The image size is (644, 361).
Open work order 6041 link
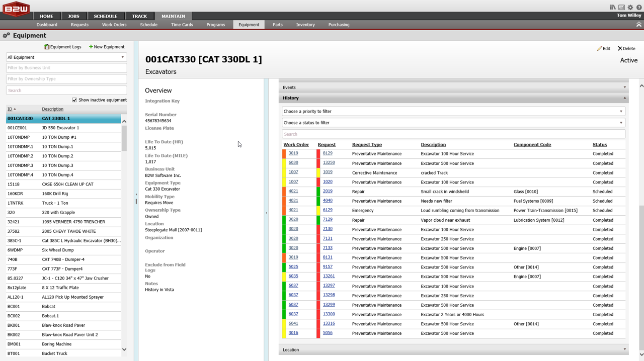(x=293, y=323)
